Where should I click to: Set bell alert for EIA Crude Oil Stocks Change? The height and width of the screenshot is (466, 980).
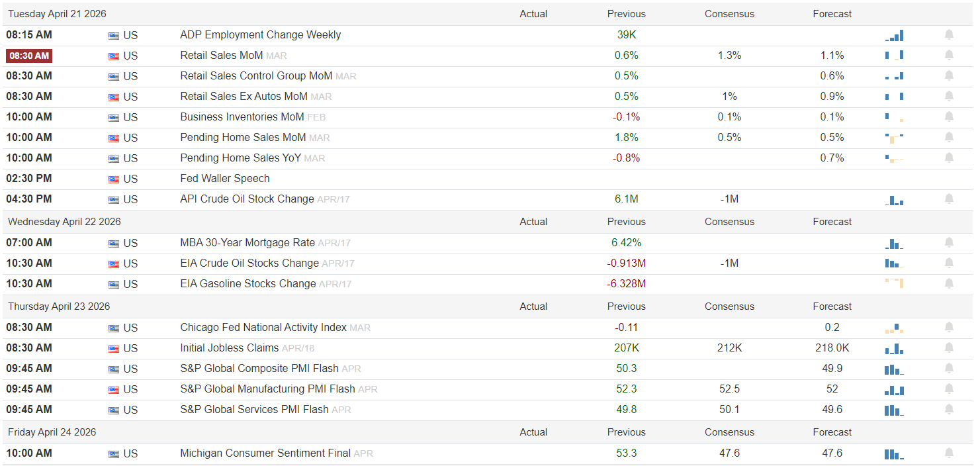click(x=949, y=263)
